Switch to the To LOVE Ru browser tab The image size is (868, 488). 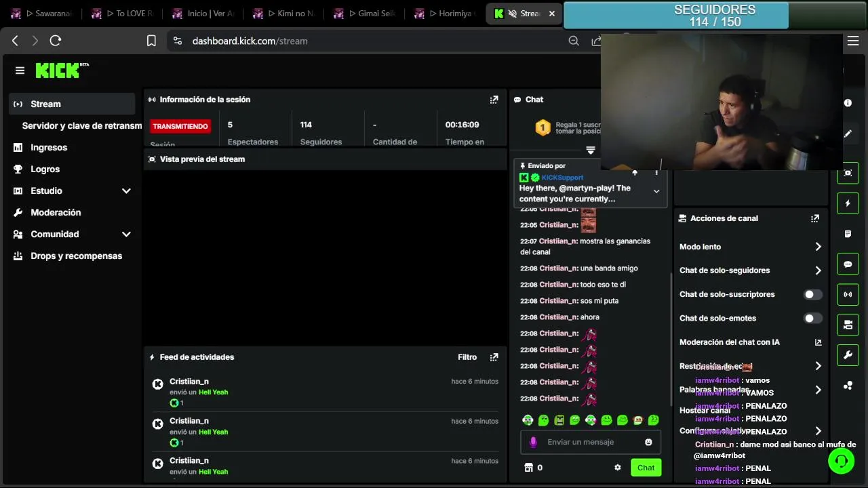(x=122, y=14)
